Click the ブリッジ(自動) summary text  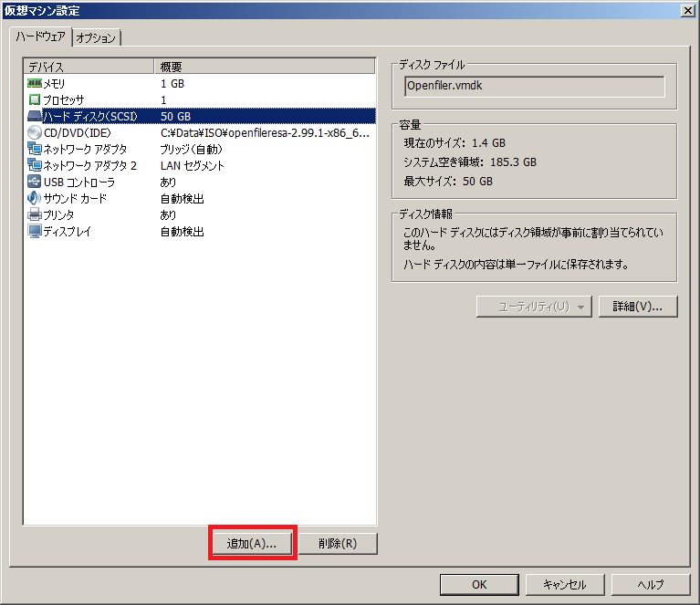[191, 149]
